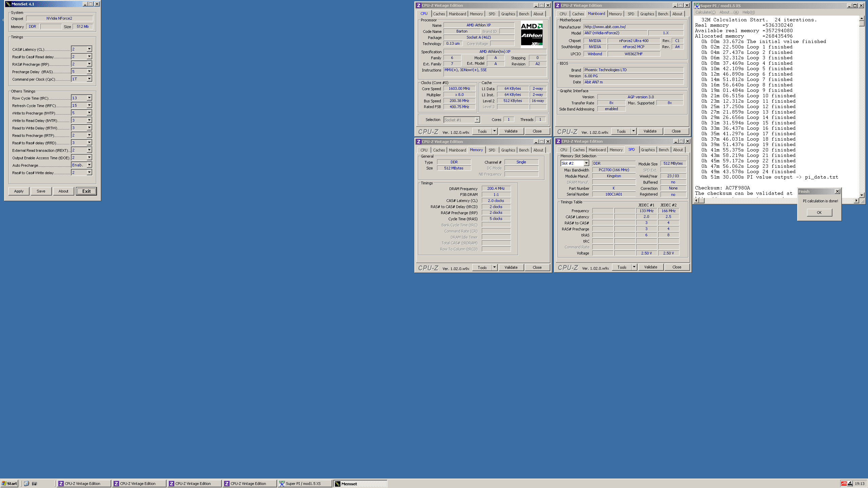Activate Memset taskbar button
This screenshot has height=488, width=868.
360,484
